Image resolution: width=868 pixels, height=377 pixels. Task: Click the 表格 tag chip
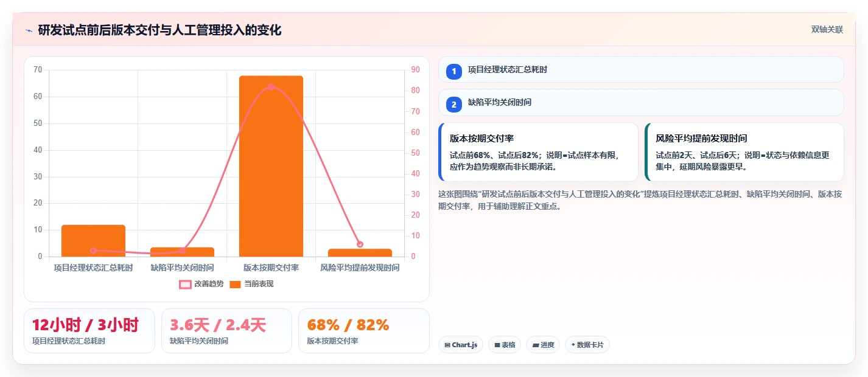point(505,345)
